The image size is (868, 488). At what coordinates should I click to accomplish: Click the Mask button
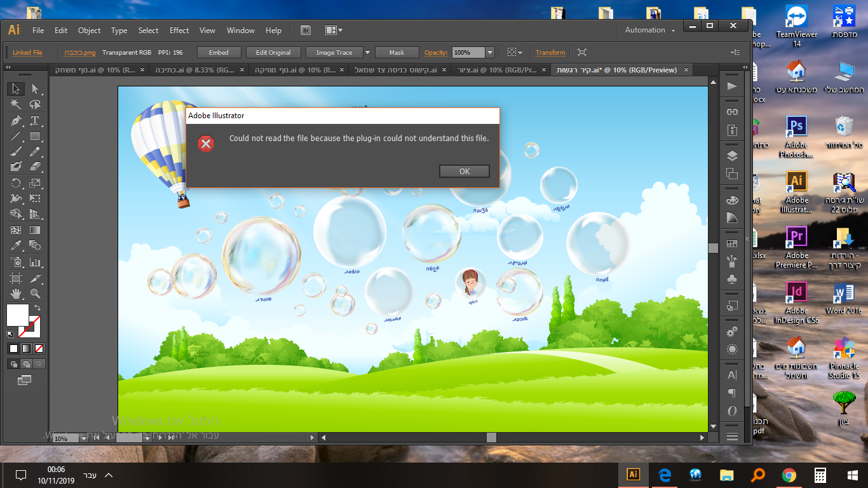397,53
